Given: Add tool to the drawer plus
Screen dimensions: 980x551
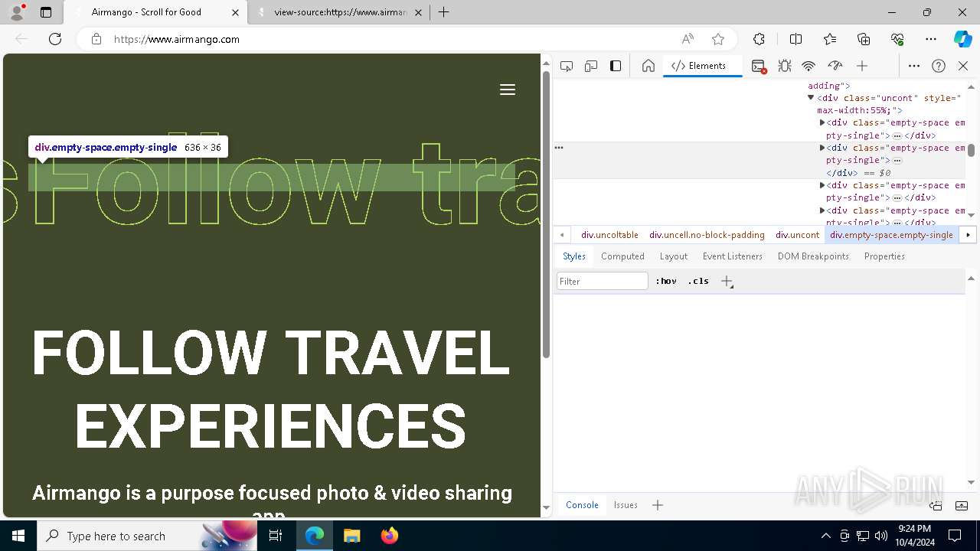Looking at the screenshot, I should click(x=658, y=505).
